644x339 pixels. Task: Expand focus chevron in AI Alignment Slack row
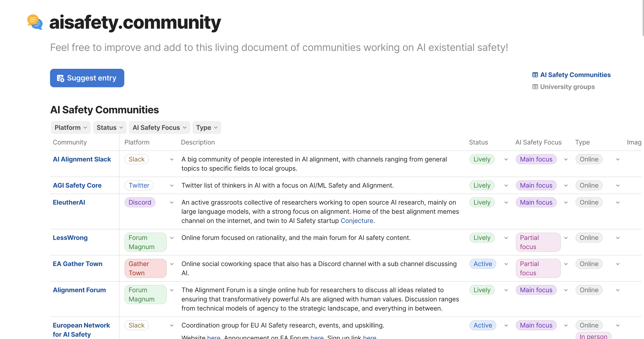[566, 159]
